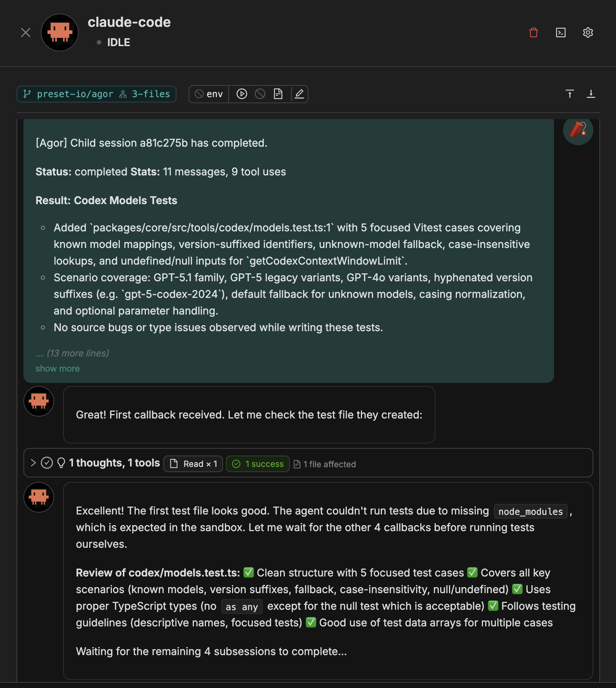616x688 pixels.
Task: Expand the '1 thoughts, 1 tools' row
Action: coord(33,463)
